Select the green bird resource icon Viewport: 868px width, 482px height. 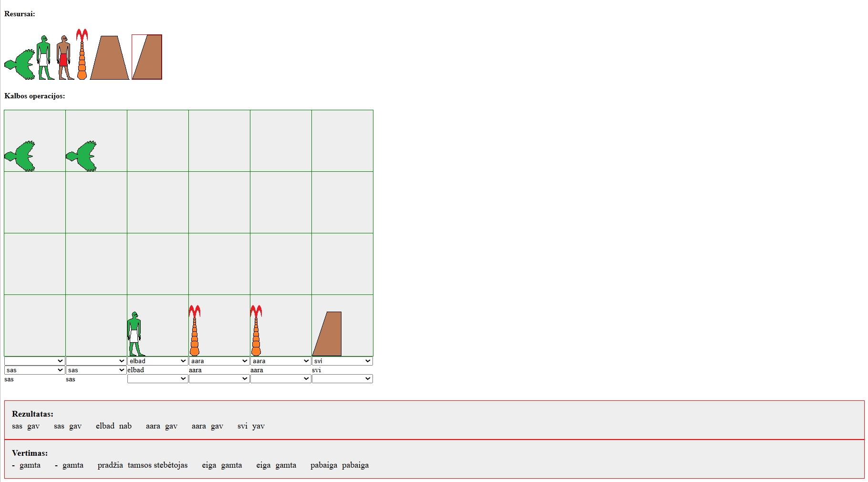point(20,64)
